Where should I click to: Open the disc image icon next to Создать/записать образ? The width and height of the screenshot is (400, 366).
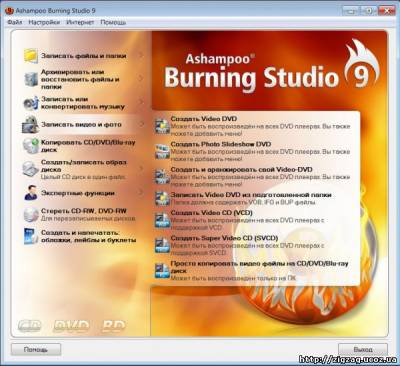31,169
